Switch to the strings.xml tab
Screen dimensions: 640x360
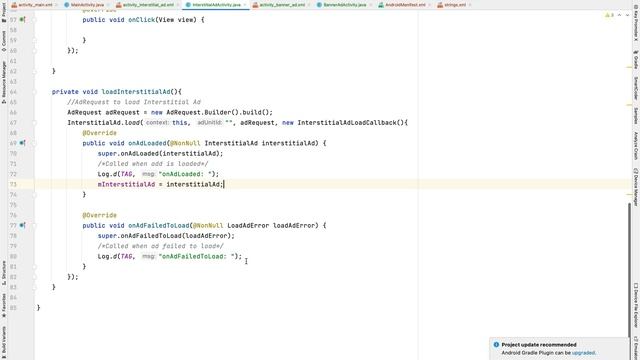(451, 5)
